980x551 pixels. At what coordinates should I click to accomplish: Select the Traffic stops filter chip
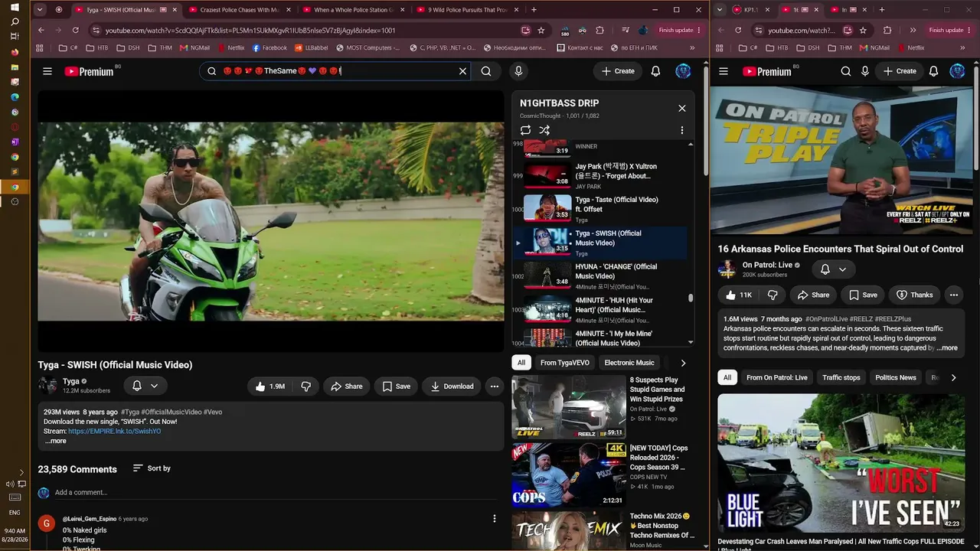pos(841,377)
